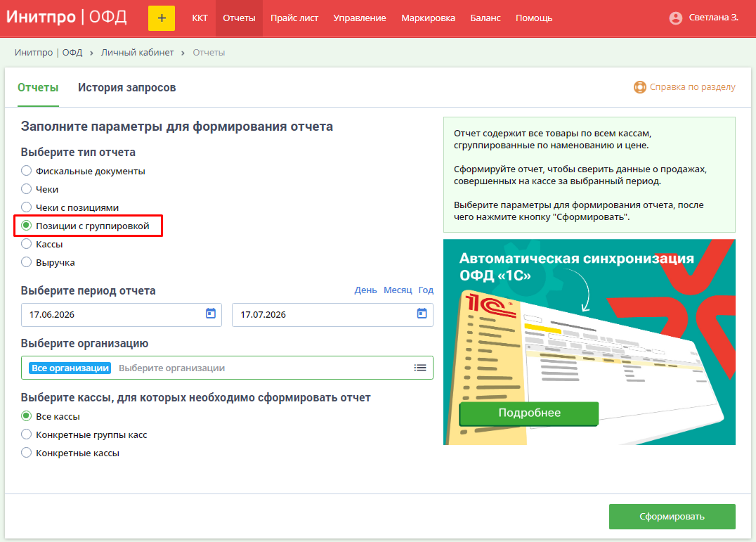Click Подробнее button on 1С banner

pyautogui.click(x=529, y=413)
